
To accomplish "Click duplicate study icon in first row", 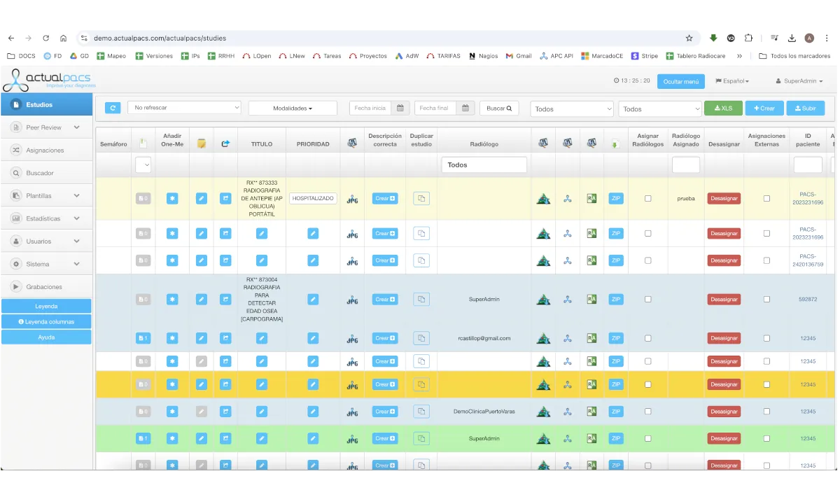I will pyautogui.click(x=421, y=199).
